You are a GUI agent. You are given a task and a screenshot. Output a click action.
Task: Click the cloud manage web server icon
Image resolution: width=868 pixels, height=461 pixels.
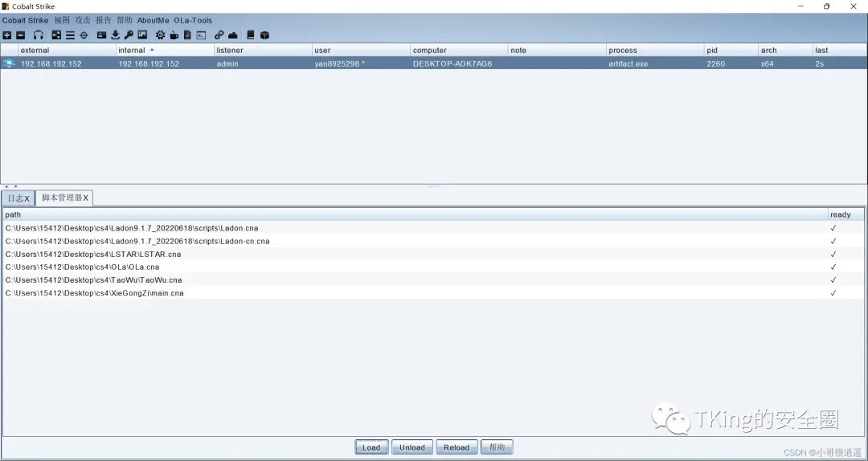[233, 35]
